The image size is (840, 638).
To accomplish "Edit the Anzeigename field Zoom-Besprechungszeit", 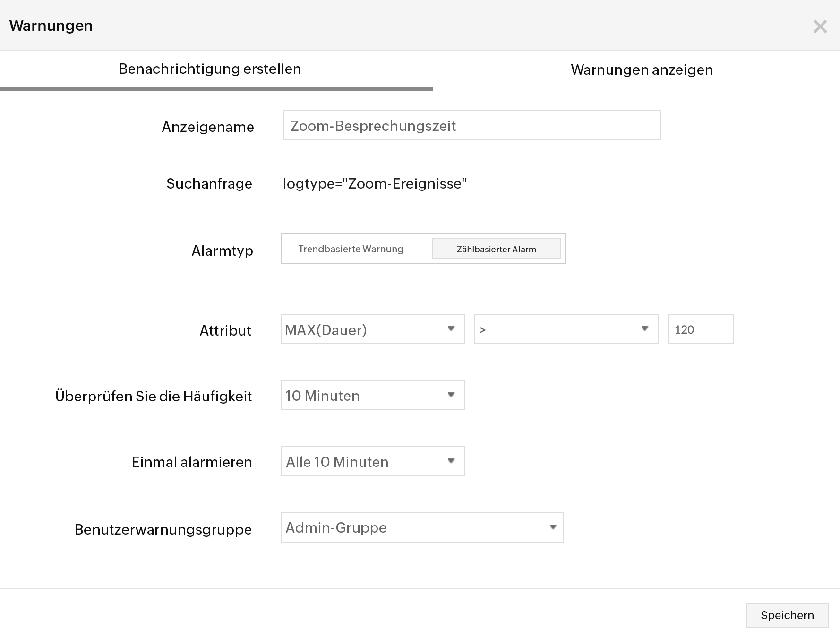I will tap(471, 125).
